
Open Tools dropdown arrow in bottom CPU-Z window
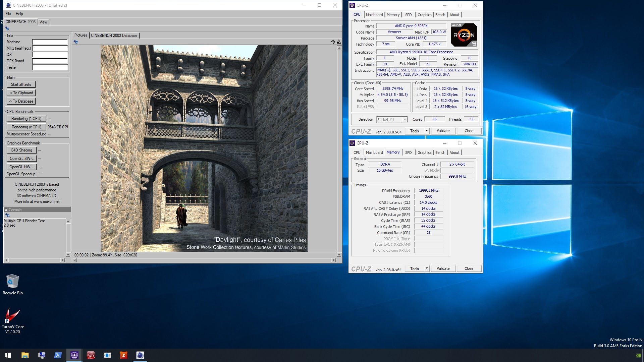pyautogui.click(x=427, y=268)
